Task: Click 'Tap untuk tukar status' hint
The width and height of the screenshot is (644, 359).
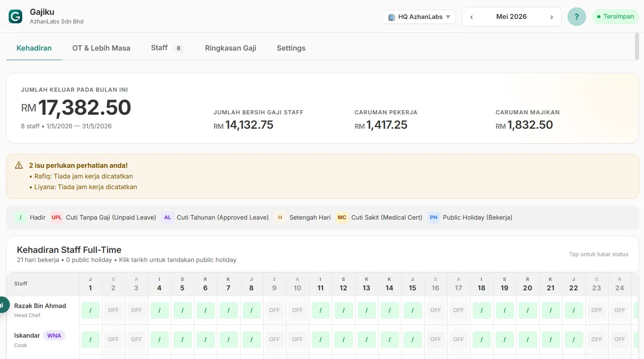Action: point(598,255)
